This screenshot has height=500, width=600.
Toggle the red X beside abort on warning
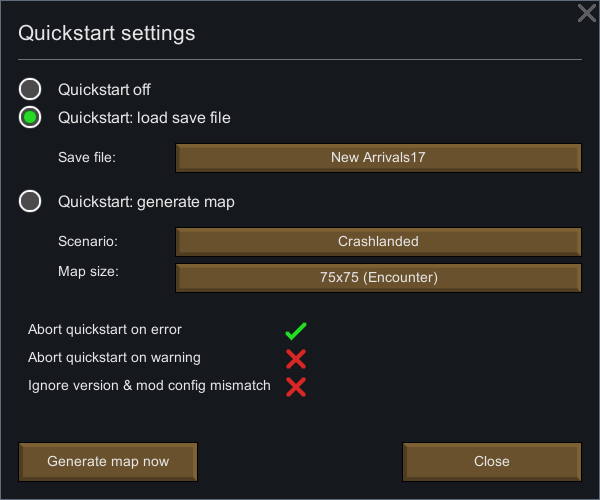pyautogui.click(x=296, y=359)
